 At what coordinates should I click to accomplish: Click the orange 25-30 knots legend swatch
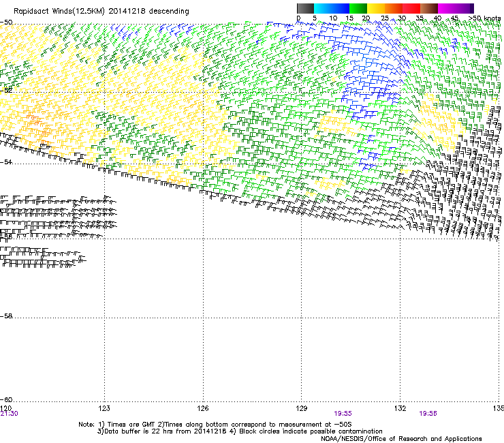pyautogui.click(x=394, y=8)
